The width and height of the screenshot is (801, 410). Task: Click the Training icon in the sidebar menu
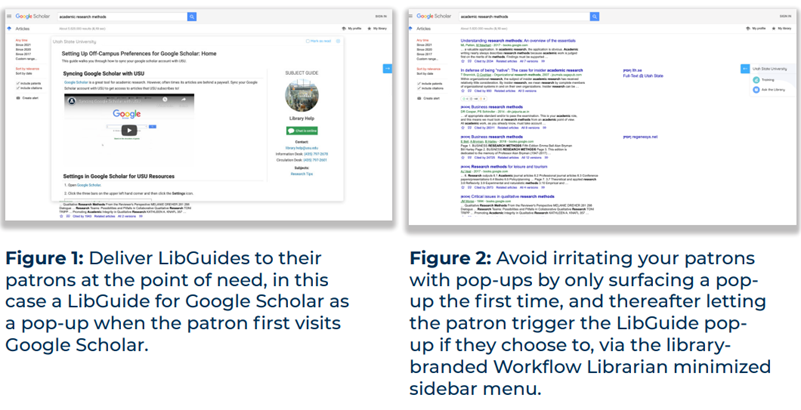click(756, 80)
